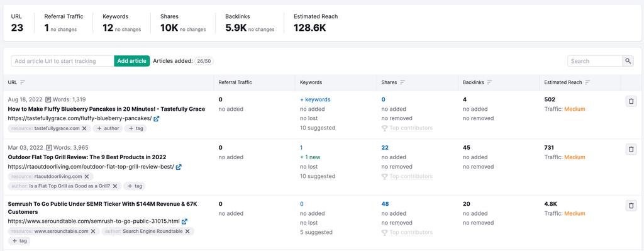Remove Search Engine Roundtable author tag
Viewport: 644px width, 251px height.
[187, 231]
